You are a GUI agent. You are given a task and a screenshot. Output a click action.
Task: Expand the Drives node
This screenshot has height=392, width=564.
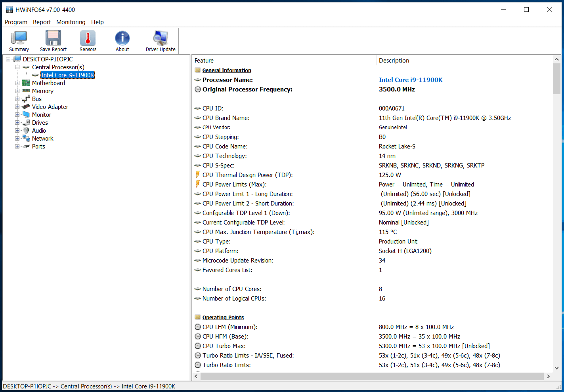point(17,122)
